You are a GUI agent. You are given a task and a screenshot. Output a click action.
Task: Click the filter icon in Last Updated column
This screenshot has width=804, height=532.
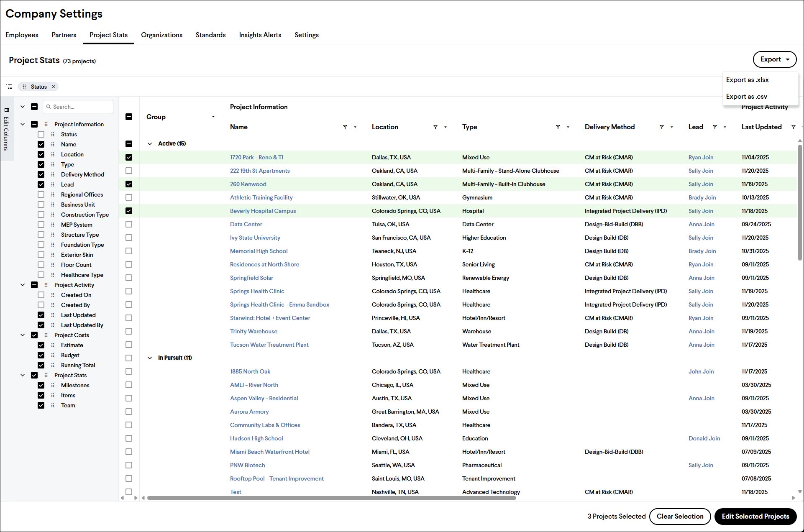click(794, 127)
